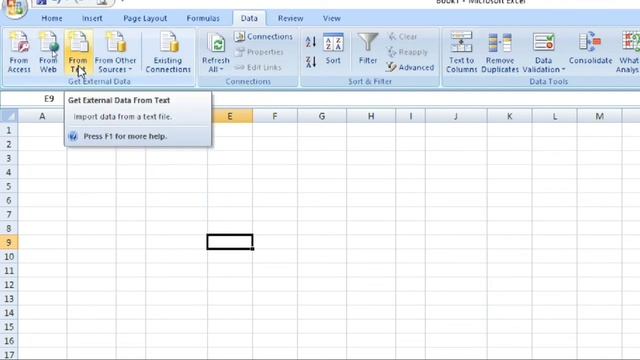The image size is (640, 360).
Task: Select row 4 header
Action: (x=9, y=172)
